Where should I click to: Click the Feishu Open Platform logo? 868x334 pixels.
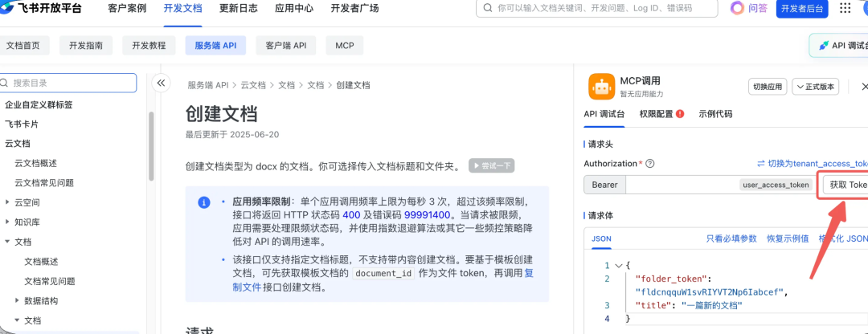coord(42,8)
